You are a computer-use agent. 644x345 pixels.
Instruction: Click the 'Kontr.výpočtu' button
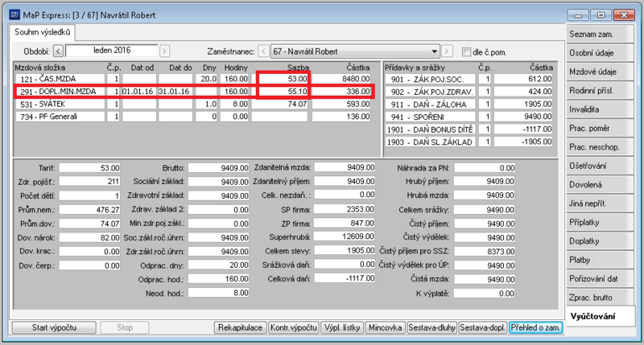coord(294,327)
